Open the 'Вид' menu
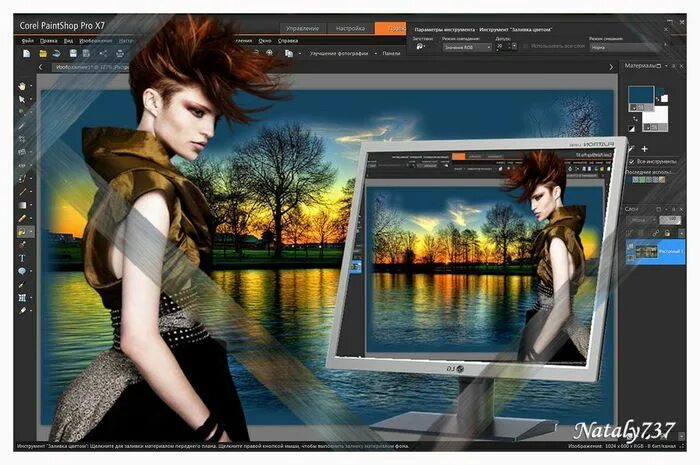Image resolution: width=700 pixels, height=465 pixels. tap(68, 41)
